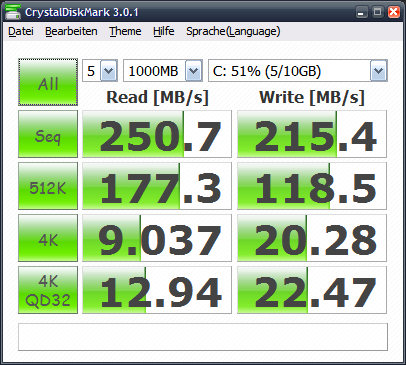The width and height of the screenshot is (406, 365).
Task: Click the 4K QD32 write result 22.47
Action: point(312,290)
